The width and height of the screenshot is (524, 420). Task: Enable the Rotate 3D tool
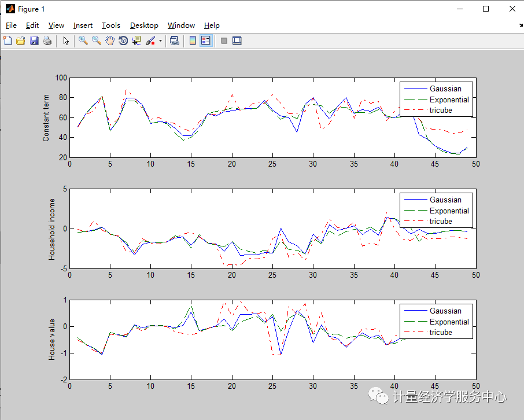(123, 41)
